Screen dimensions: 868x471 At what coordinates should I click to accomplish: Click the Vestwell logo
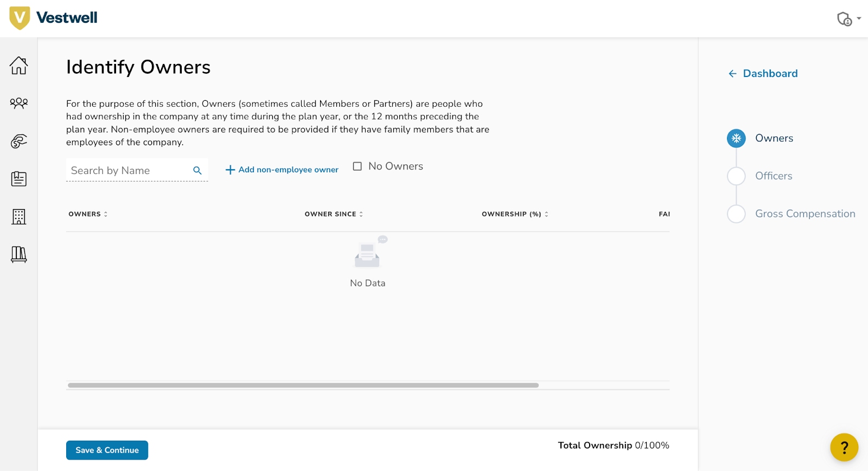53,18
